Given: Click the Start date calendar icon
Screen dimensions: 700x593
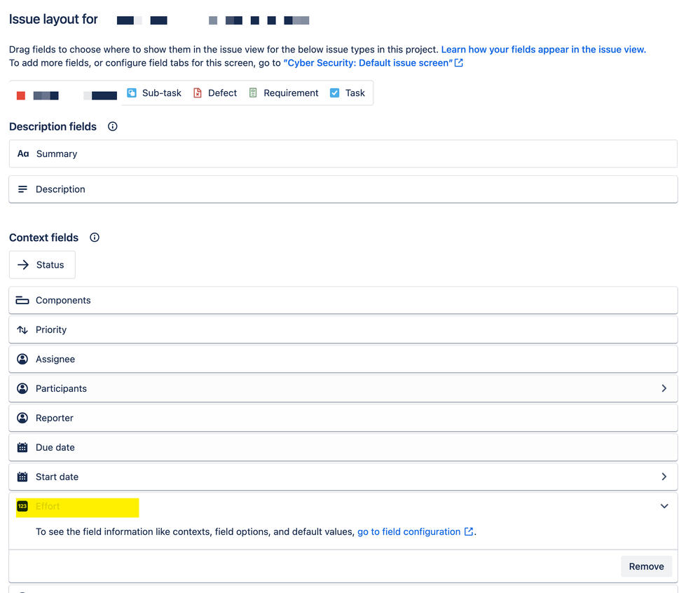Looking at the screenshot, I should pyautogui.click(x=22, y=477).
